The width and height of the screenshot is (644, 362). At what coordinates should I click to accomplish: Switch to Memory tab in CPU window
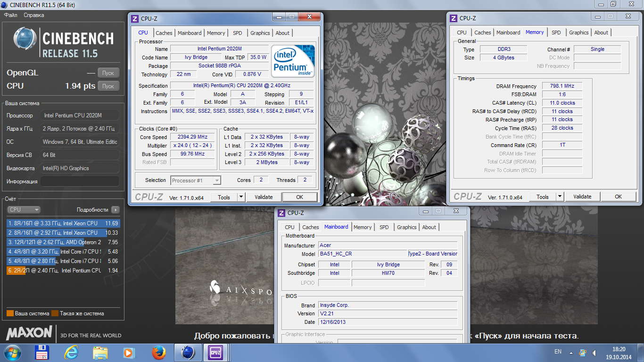point(216,33)
